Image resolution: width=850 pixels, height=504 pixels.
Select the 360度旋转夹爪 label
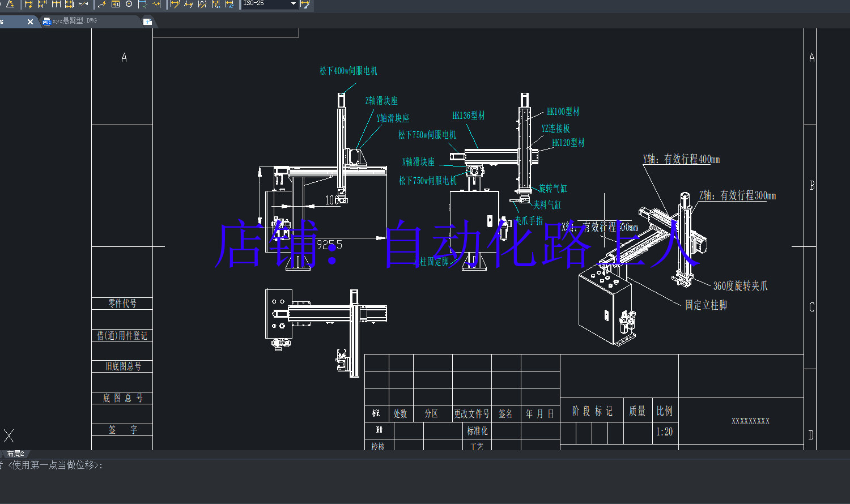click(x=740, y=286)
